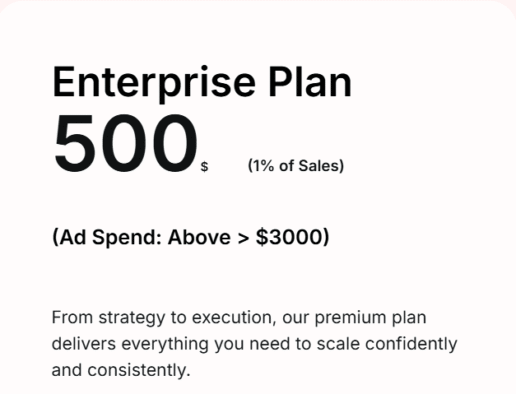Click the word consistently at paragraph end

(x=139, y=370)
